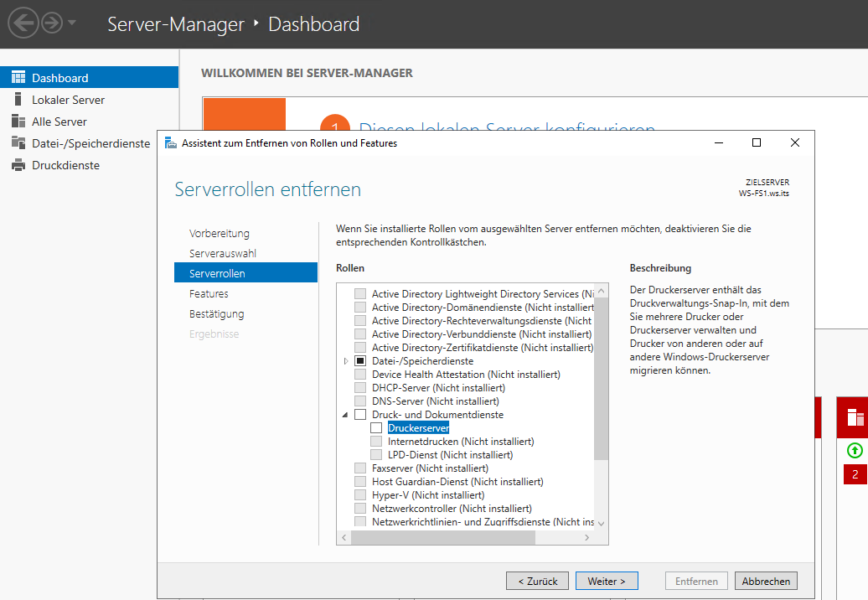868x600 pixels.
Task: Minimize the role removal wizard window
Action: coord(719,142)
